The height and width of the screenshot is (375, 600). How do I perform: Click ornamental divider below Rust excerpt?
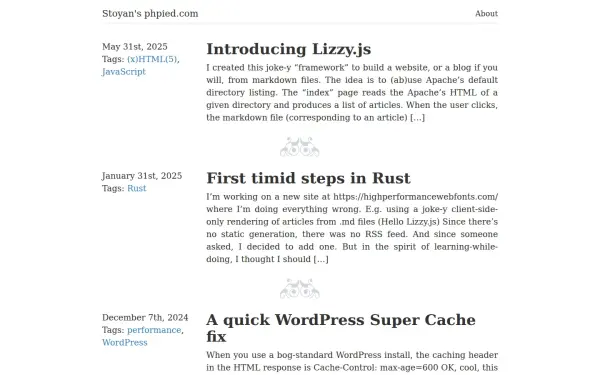pos(300,289)
